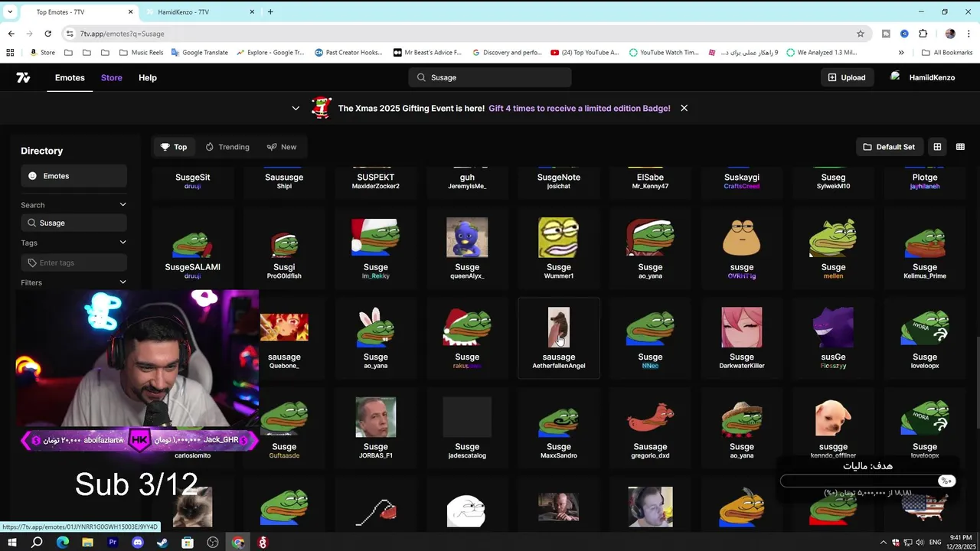Open the Chrome tab search dropdown
Viewport: 980px width, 551px height.
(10, 11)
